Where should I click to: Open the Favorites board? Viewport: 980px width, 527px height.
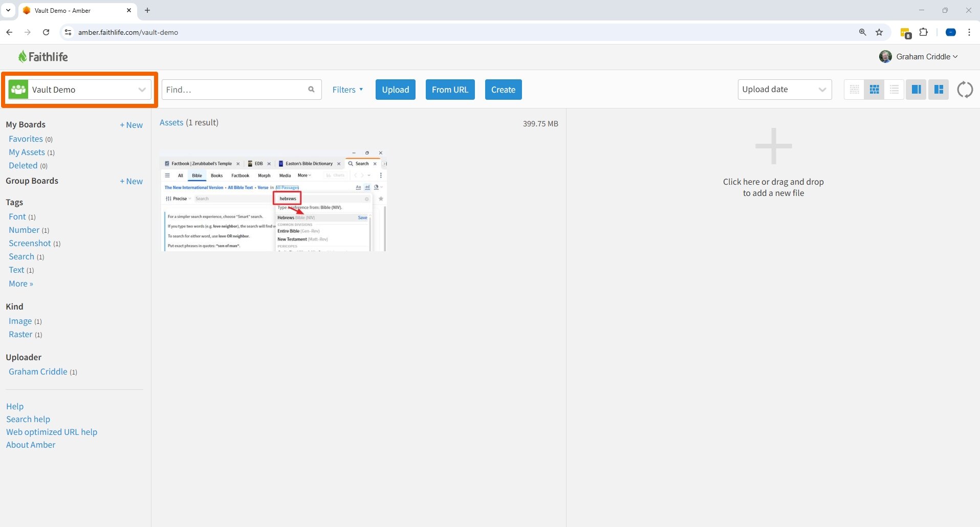click(26, 139)
